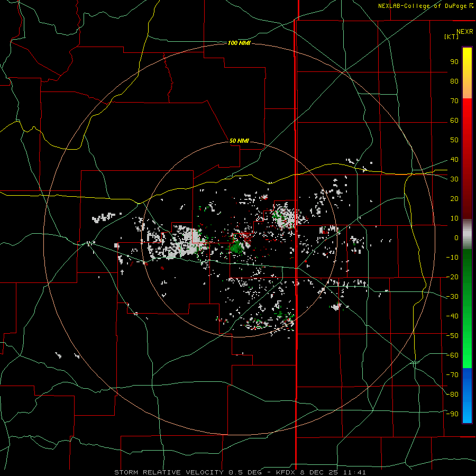This screenshot has height=476, width=476.
Task: Click the Storm Relative Velocity product caption
Action: point(240,472)
